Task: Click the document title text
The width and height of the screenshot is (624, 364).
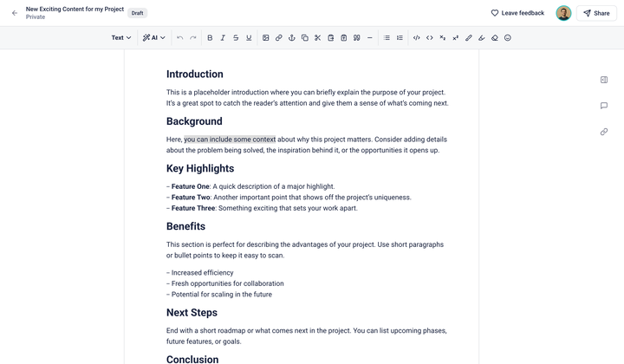Action: tap(75, 9)
